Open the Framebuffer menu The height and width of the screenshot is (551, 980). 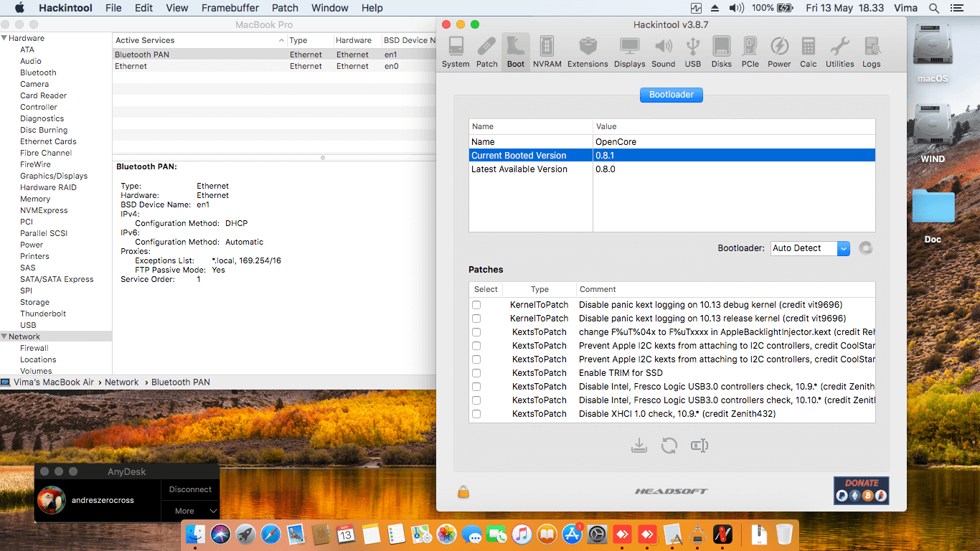(230, 8)
